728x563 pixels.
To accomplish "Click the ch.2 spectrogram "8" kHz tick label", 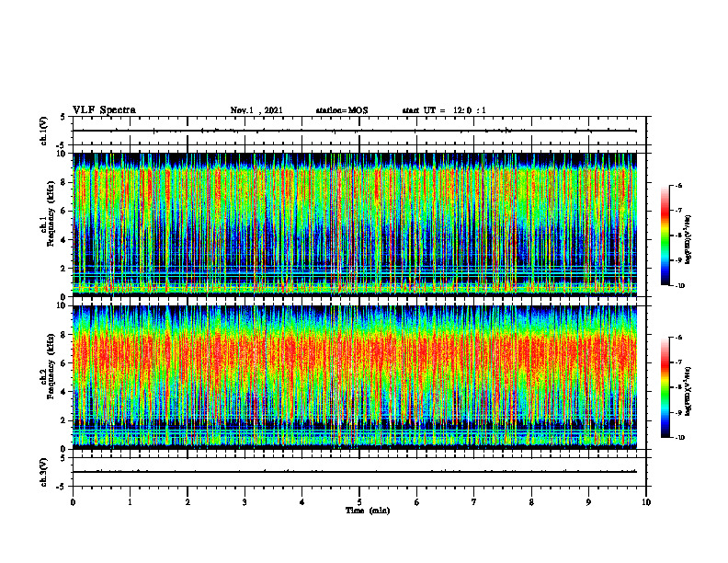I will tap(64, 335).
